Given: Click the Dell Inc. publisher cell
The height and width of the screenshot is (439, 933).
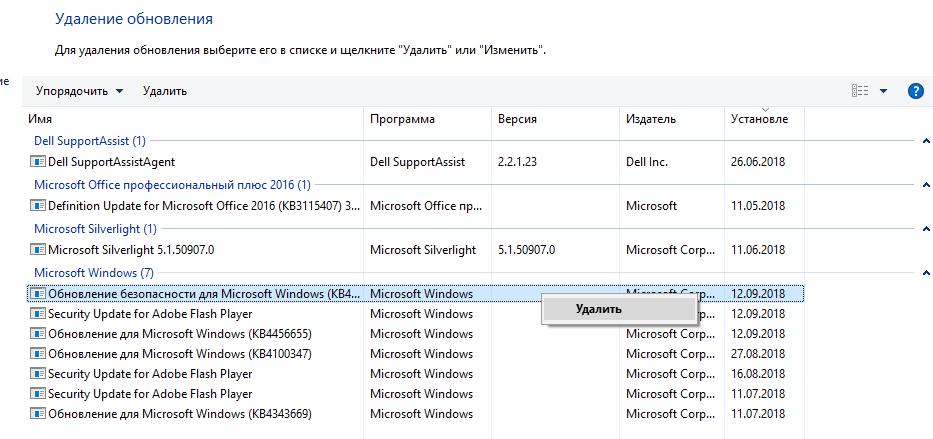Looking at the screenshot, I should (647, 162).
